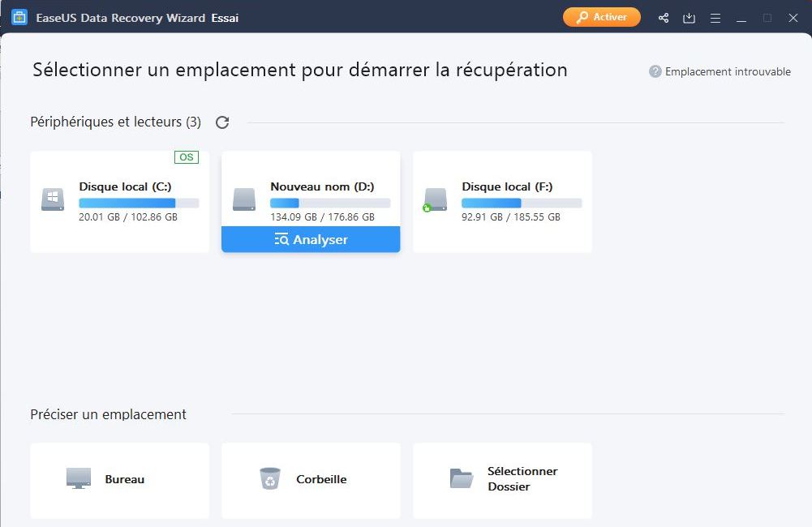Click the 134.09 GB / 176.86 GB text
The image size is (812, 527).
(x=322, y=217)
